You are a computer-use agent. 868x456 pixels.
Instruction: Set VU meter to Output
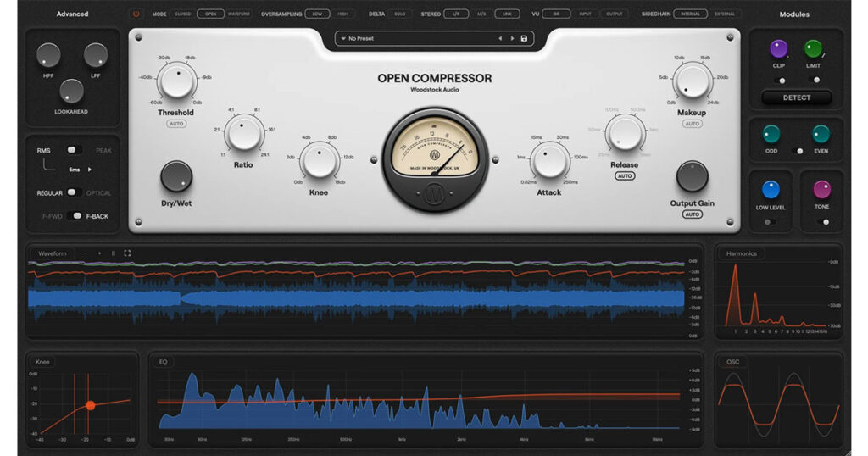tap(614, 14)
